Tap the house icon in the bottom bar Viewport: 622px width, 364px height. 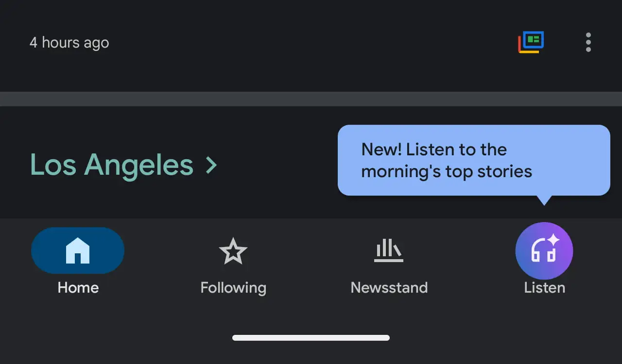click(78, 250)
